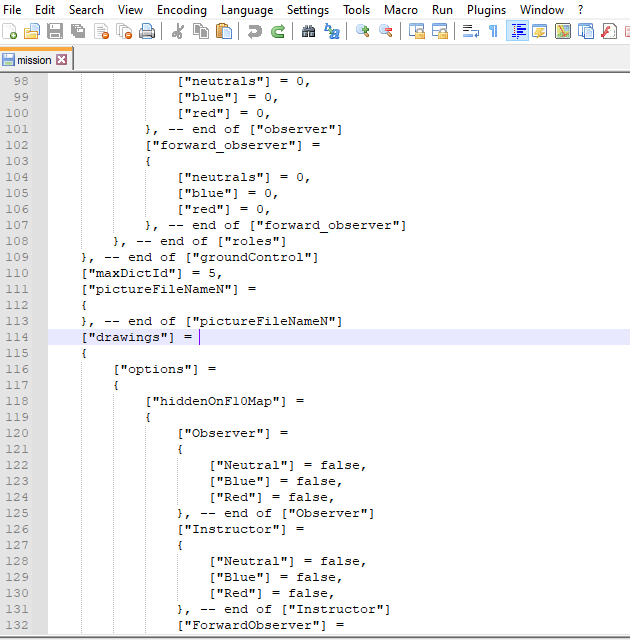Open Find with the binoculars icon

308,31
